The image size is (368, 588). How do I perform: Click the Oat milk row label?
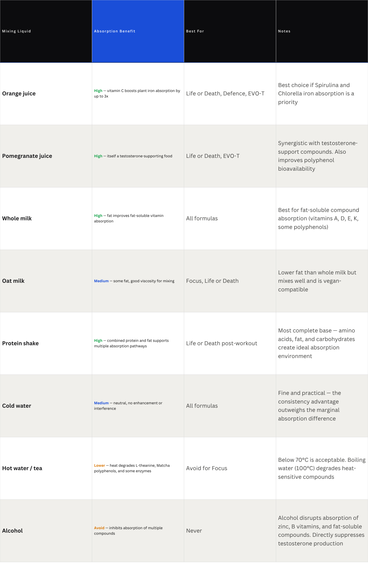point(13,281)
